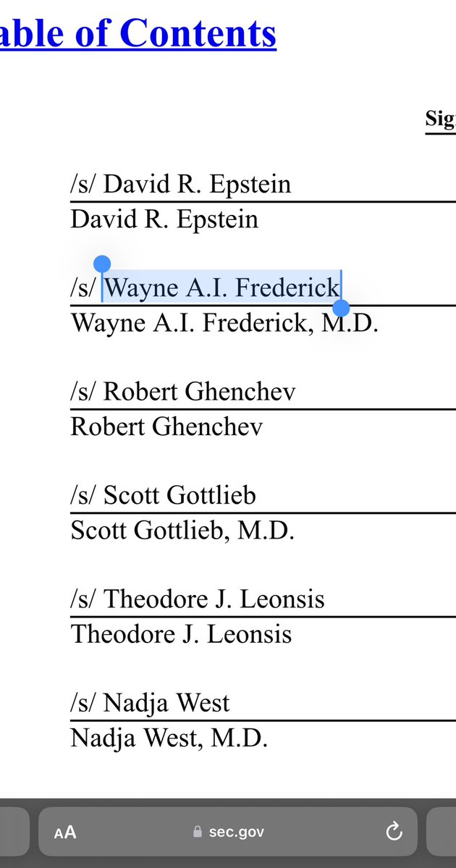Tap the highlighted Wayne A.I. Frederick selection
Viewport: 456px width, 868px height.
pyautogui.click(x=221, y=288)
